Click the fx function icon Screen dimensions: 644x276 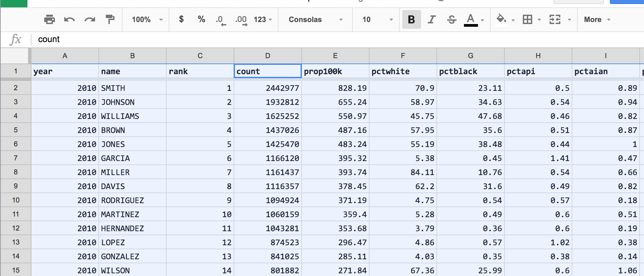(15, 39)
